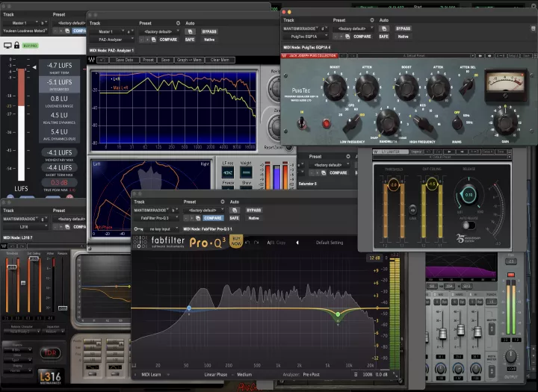Click the L3 Limiter threshold handle showing -2.0
538x392 pixels.
(x=394, y=184)
